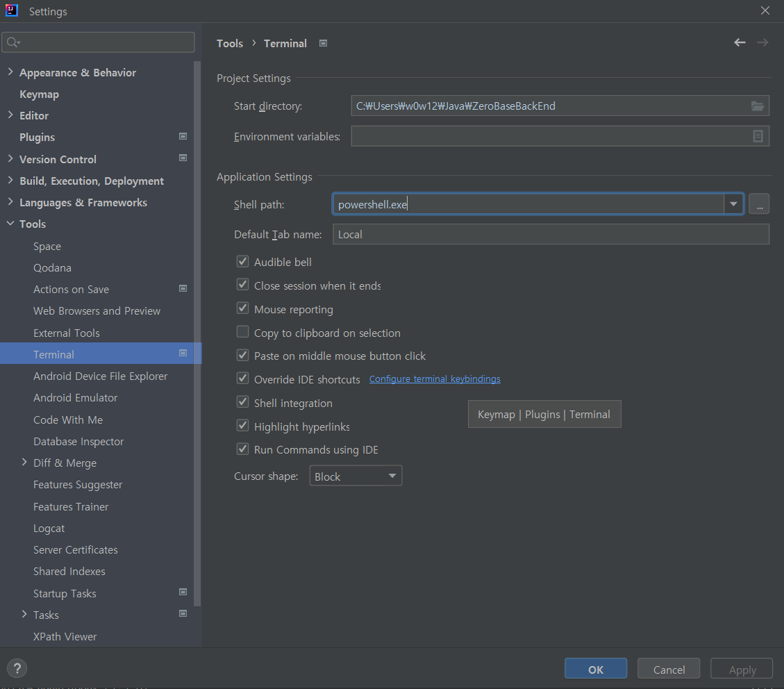
Task: Expand the Editor section
Action: [x=10, y=115]
